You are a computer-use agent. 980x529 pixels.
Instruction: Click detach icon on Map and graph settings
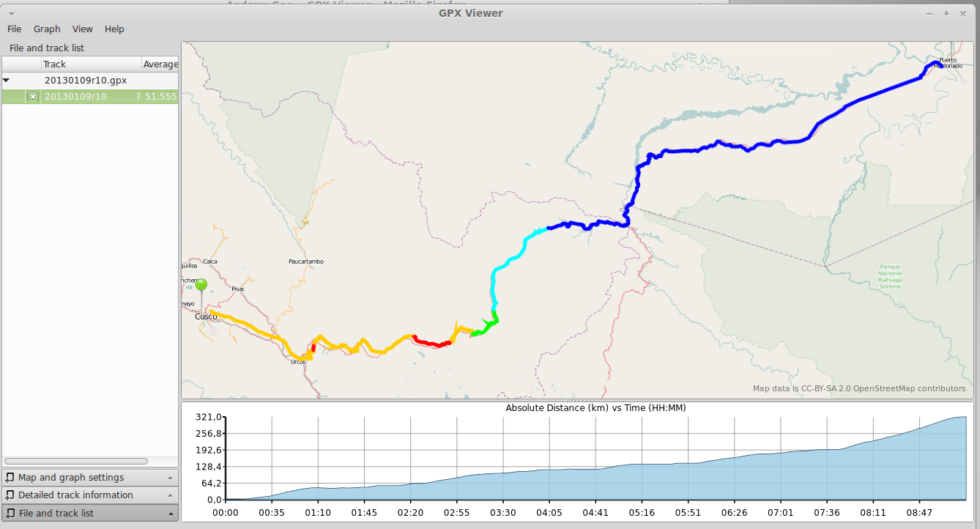(x=10, y=478)
